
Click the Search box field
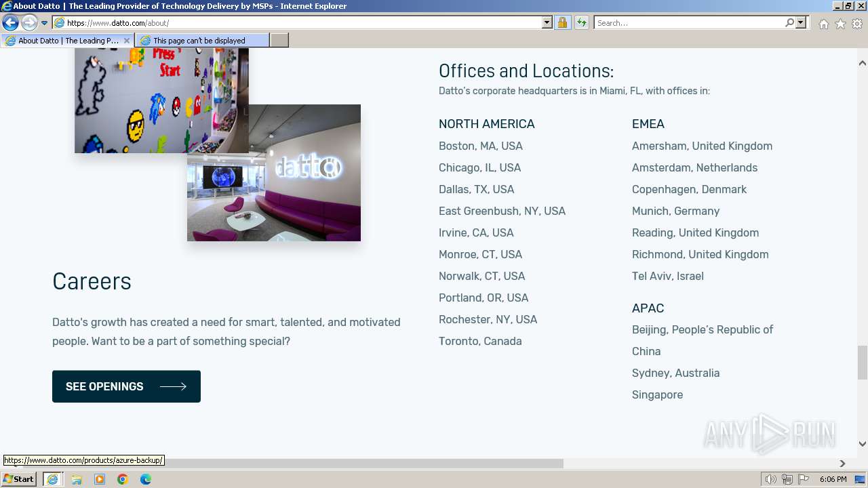(689, 23)
